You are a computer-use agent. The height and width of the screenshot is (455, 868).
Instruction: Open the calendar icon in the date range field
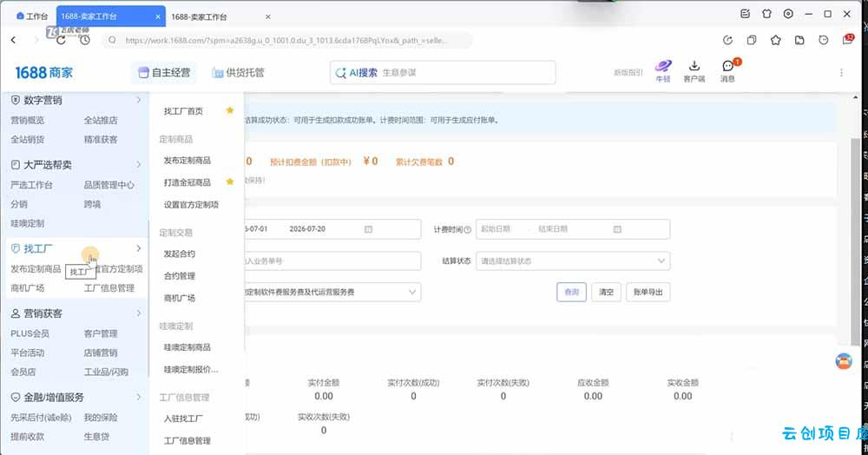368,229
